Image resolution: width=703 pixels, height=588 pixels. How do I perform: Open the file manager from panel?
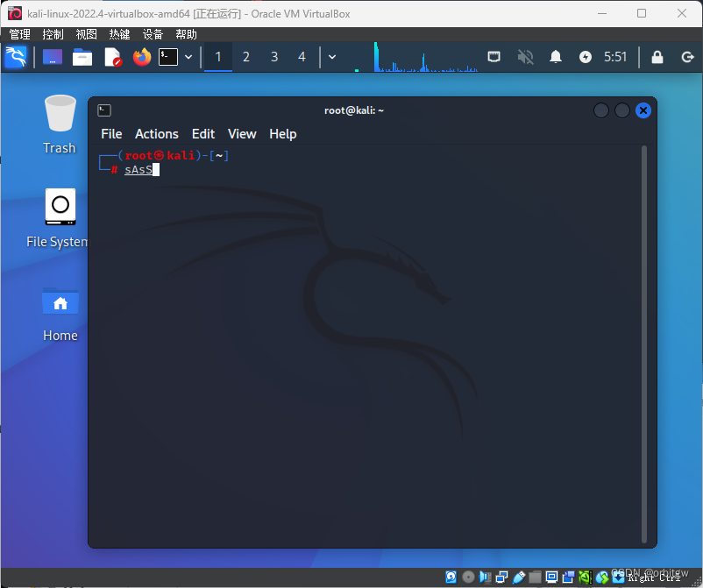point(82,57)
